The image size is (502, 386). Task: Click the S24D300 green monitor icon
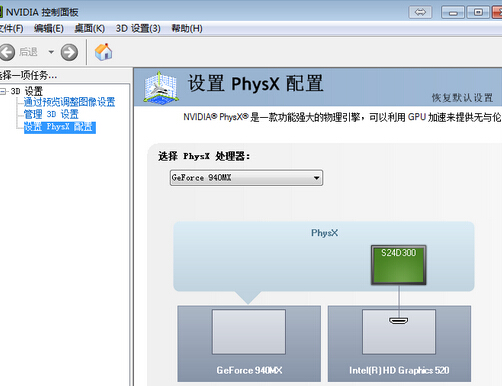point(399,265)
